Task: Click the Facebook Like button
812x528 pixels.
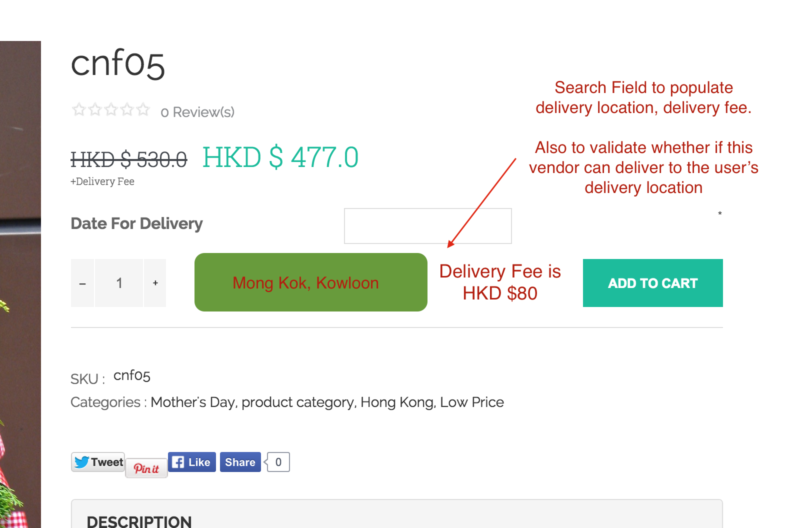Action: coord(192,462)
